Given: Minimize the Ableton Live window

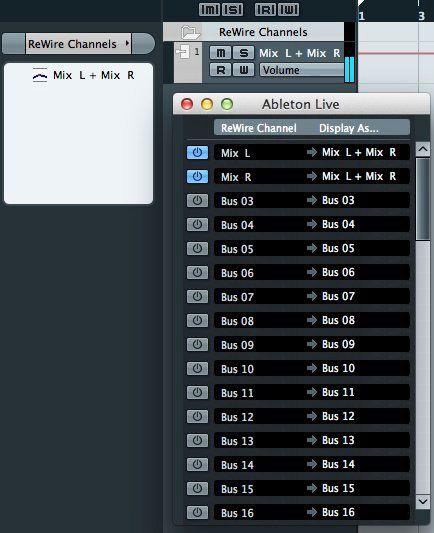Looking at the screenshot, I should point(207,104).
